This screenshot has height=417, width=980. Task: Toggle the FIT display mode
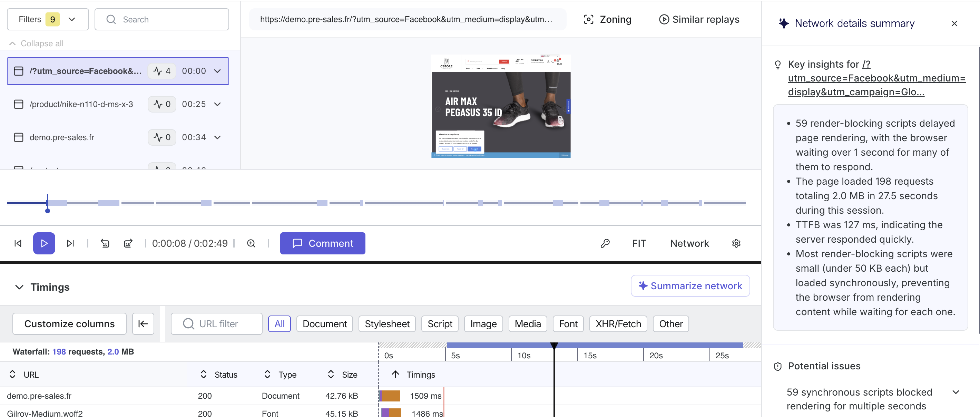(639, 243)
